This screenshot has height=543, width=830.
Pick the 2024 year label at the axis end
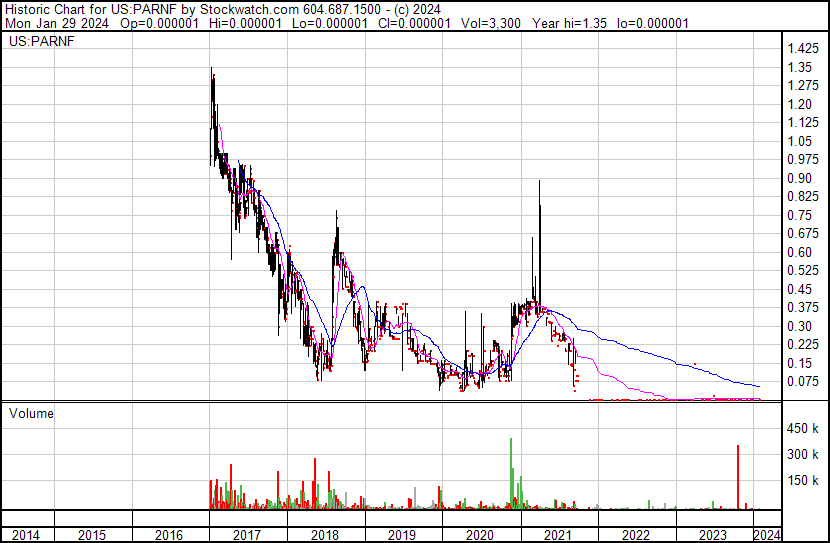(765, 535)
